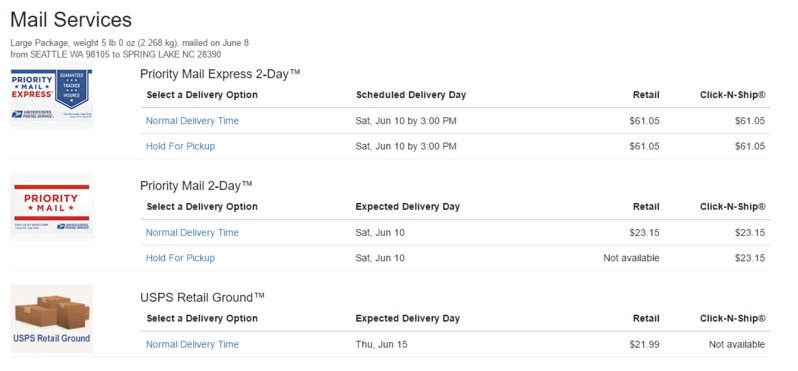
Task: Click the Priority Mail Express 2-Day heading
Action: (220, 74)
